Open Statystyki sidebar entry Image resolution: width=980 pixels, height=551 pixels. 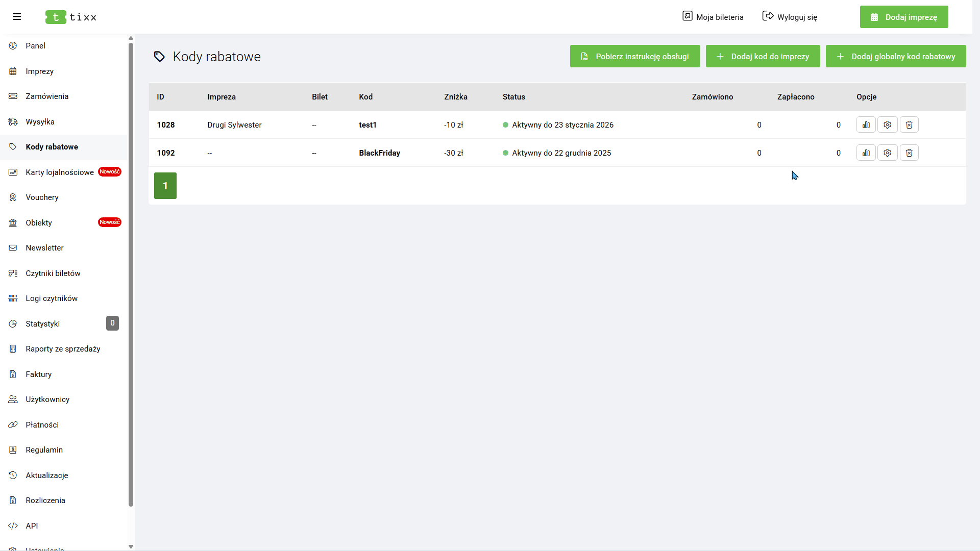pos(43,324)
